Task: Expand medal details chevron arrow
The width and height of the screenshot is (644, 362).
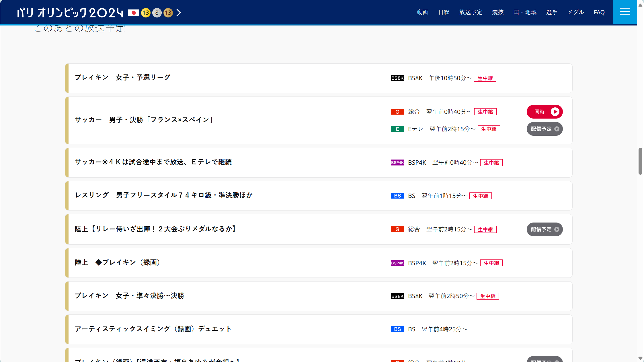Action: pos(179,13)
